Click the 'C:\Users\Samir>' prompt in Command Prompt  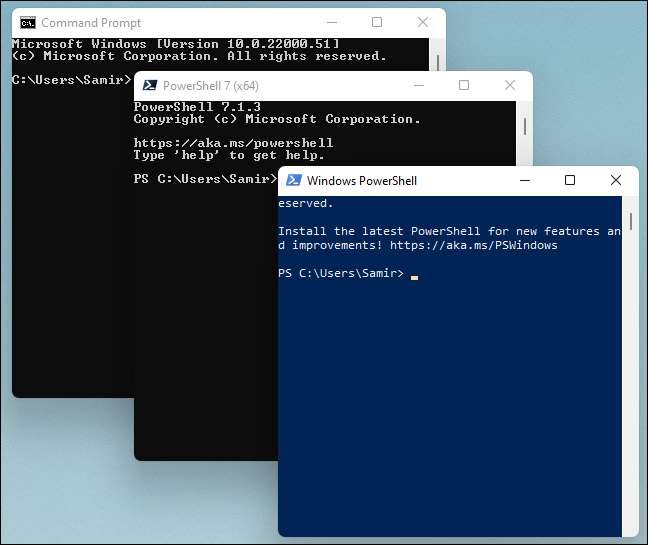click(x=71, y=79)
